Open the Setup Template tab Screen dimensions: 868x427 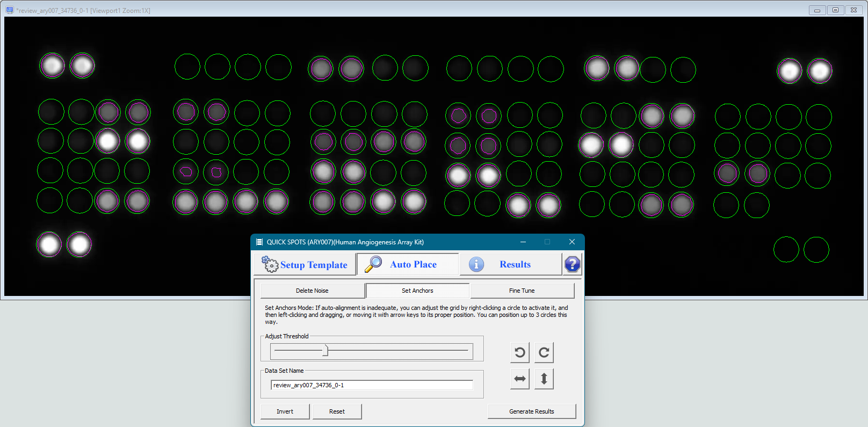(x=305, y=264)
